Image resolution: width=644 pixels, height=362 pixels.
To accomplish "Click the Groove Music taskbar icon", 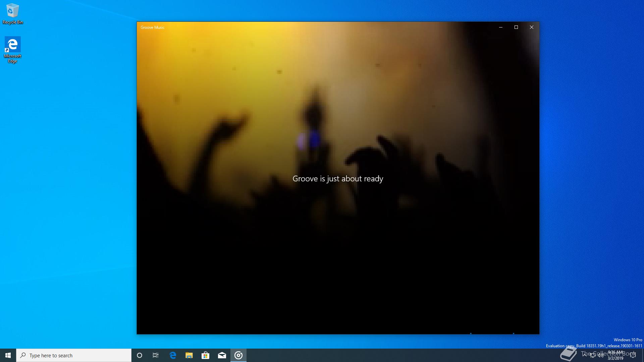I will tap(238, 355).
